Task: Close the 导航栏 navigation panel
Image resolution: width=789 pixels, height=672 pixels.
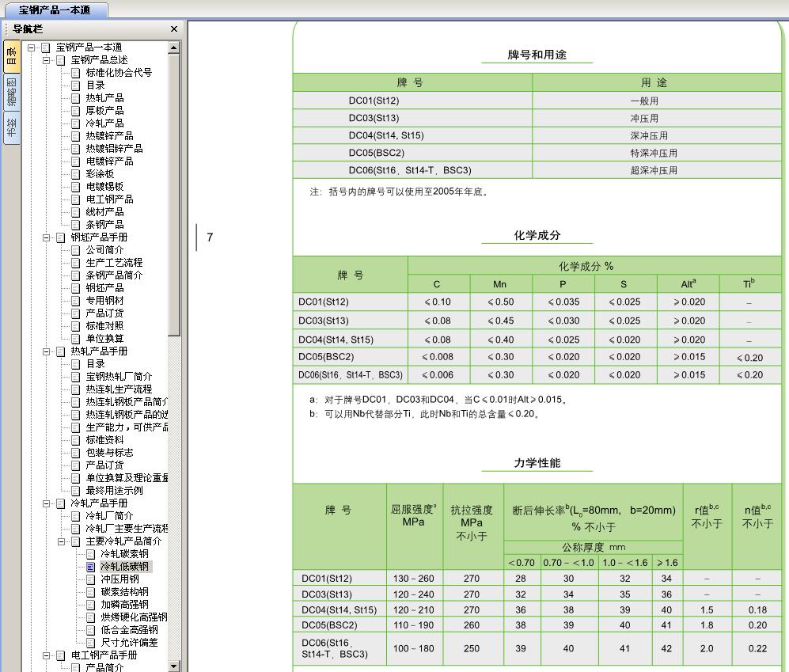Action: coord(174,29)
